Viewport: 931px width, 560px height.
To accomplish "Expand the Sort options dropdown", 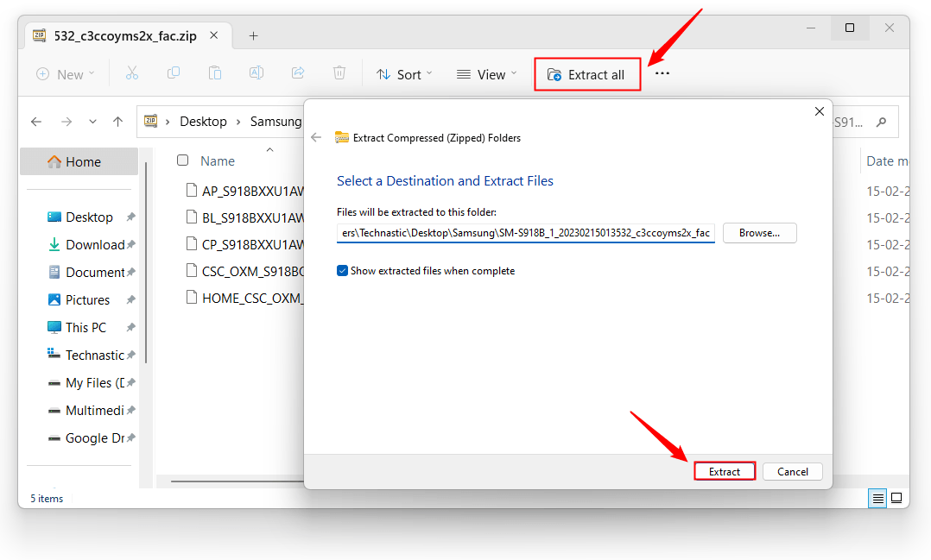I will point(404,74).
